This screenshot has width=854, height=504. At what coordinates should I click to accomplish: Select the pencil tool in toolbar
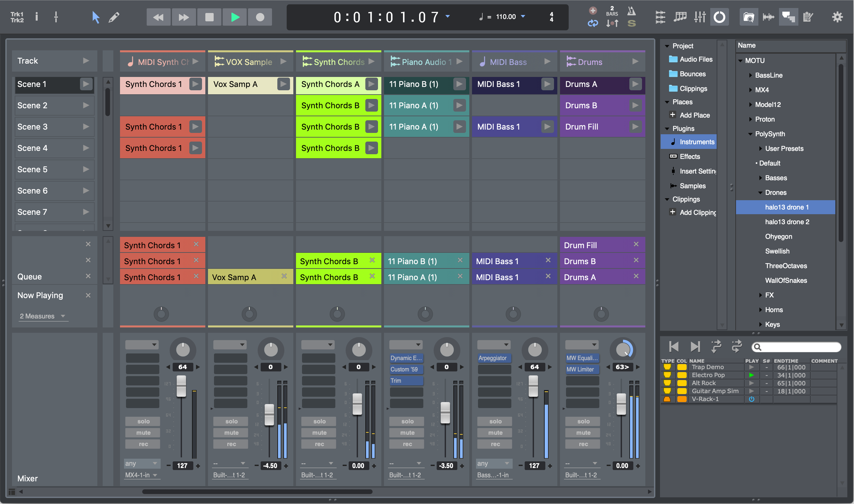pyautogui.click(x=114, y=17)
